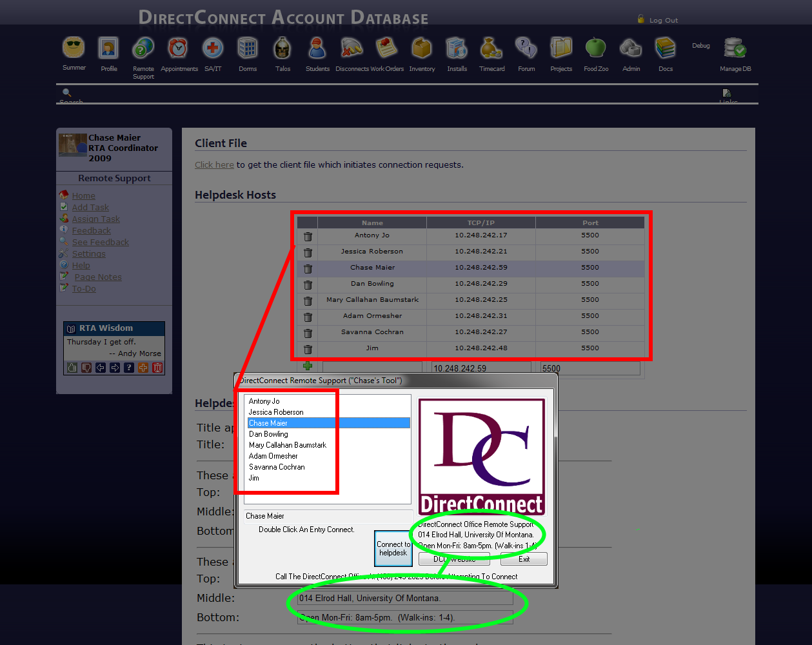Viewport: 812px width, 645px height.
Task: Open the Inventory box icon
Action: coord(422,48)
